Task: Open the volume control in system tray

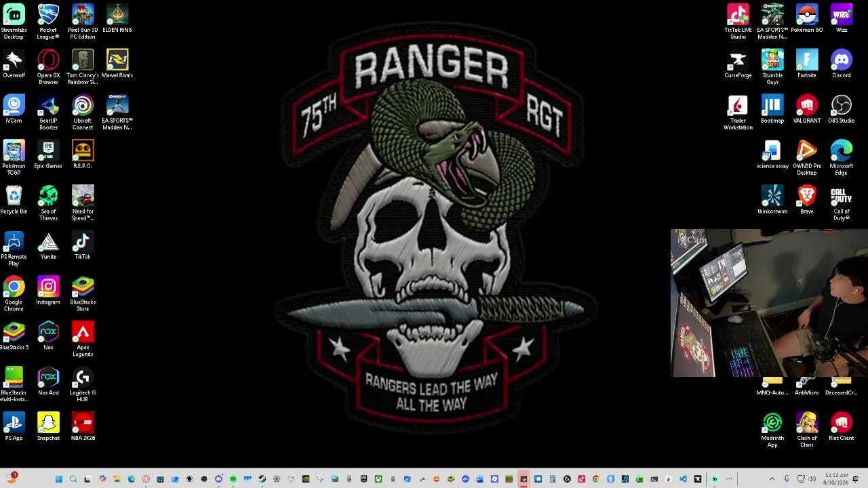Action: pyautogui.click(x=812, y=479)
